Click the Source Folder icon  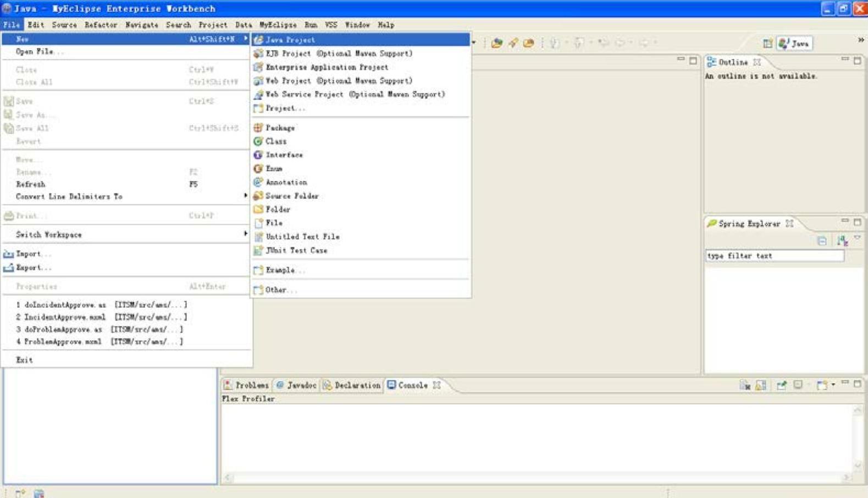coord(258,196)
